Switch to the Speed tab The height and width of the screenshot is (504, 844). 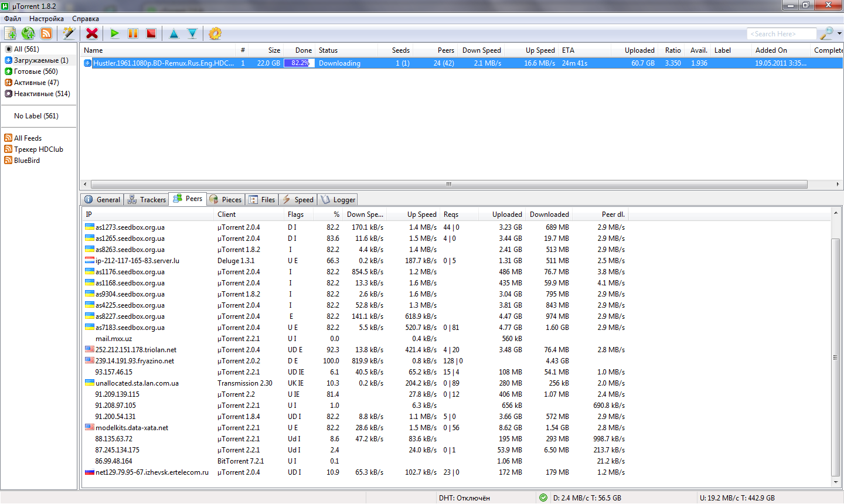[298, 200]
